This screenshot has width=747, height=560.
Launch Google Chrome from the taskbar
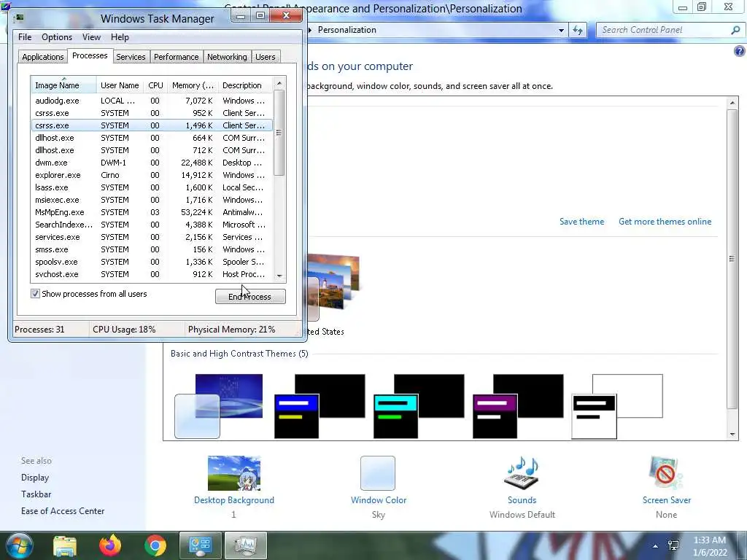(155, 545)
